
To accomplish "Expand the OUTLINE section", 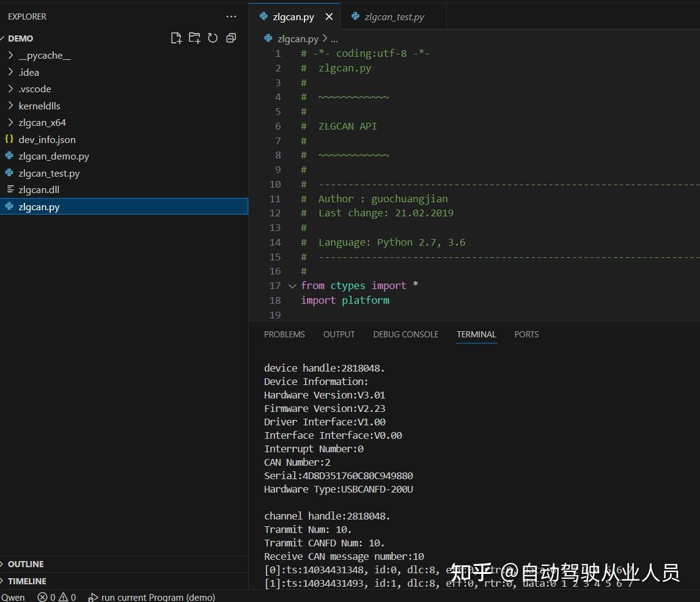I will coord(27,563).
